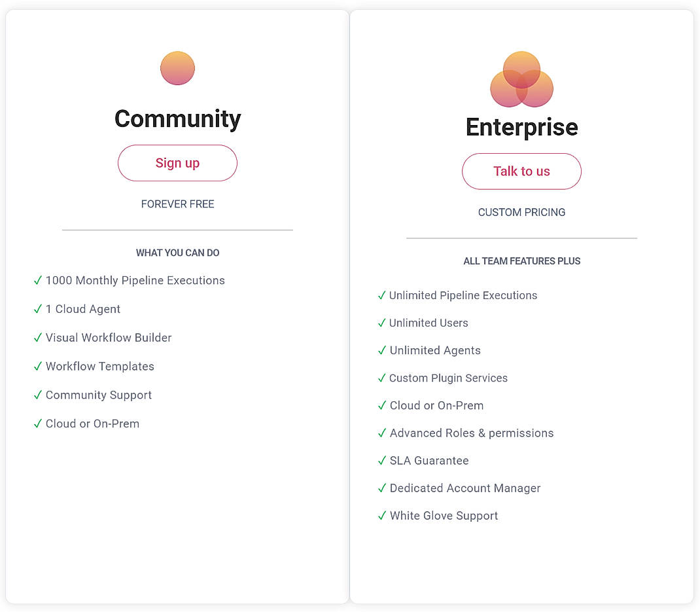Select the Unlimited Users feature item
Viewport: 700px width, 612px height.
[429, 323]
